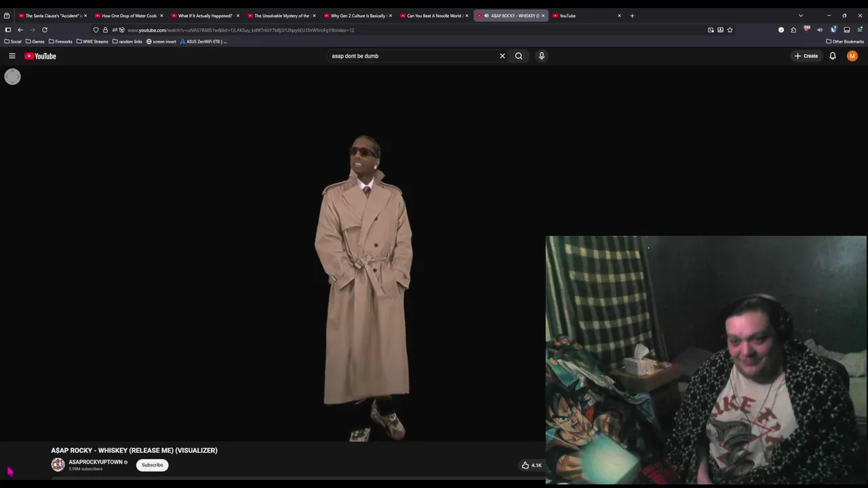Screen dimensions: 868x488
Task: Open the Social bookmarks folder
Action: coord(13,41)
